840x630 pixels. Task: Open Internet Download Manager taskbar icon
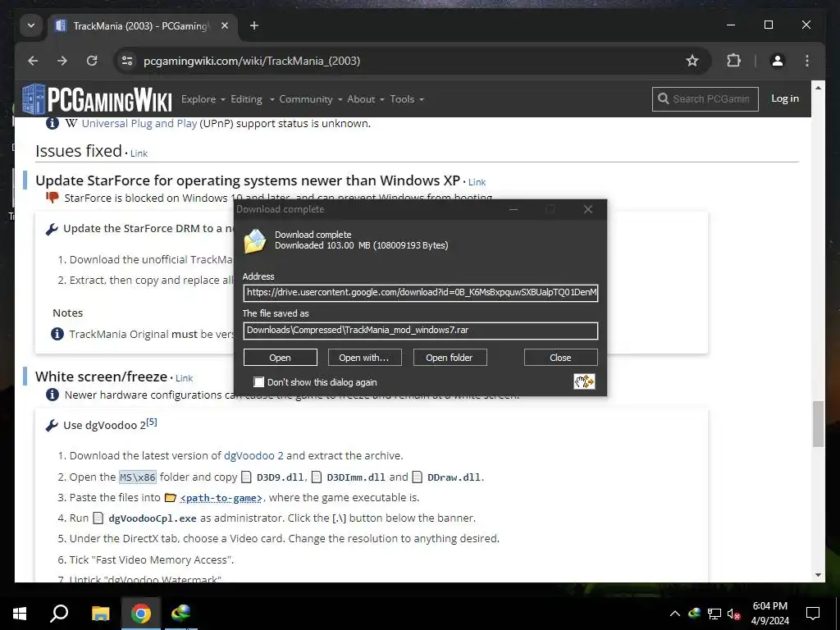pos(181,614)
